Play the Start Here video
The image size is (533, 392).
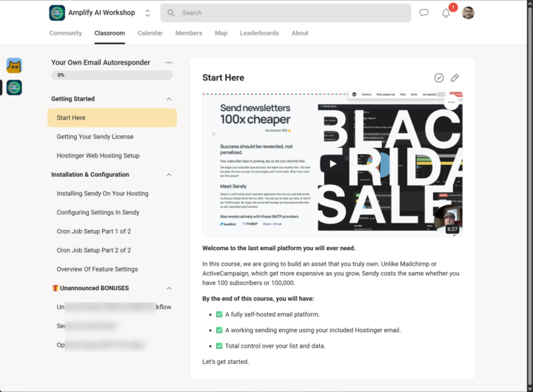[332, 164]
